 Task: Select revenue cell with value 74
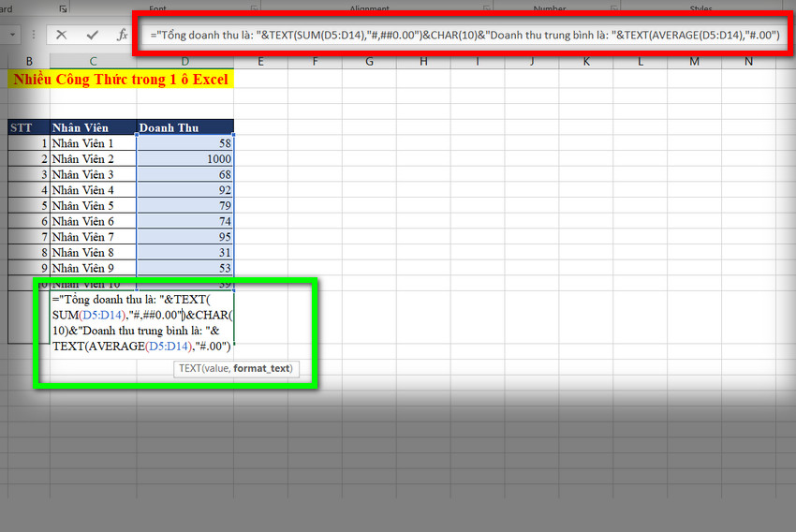(x=184, y=221)
